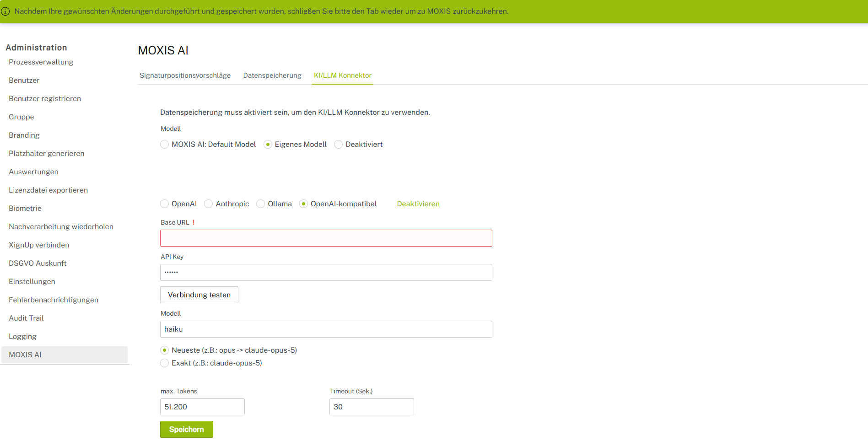868x446 pixels.
Task: Select Eigenes Modell radio option
Action: [x=268, y=145]
